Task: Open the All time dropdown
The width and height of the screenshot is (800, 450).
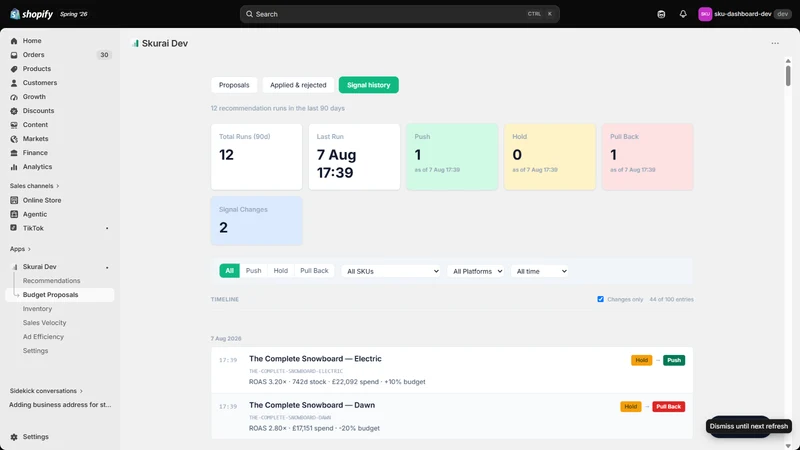Action: (540, 271)
